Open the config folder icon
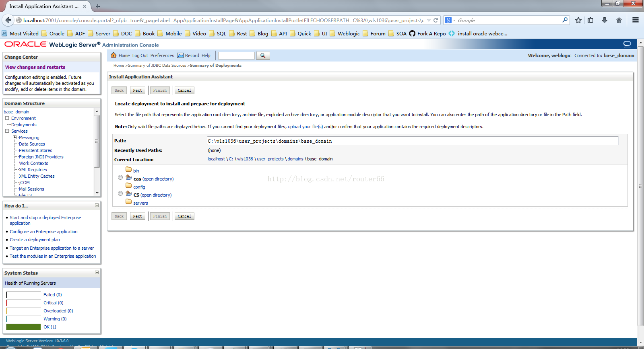644x349 pixels. click(x=129, y=185)
